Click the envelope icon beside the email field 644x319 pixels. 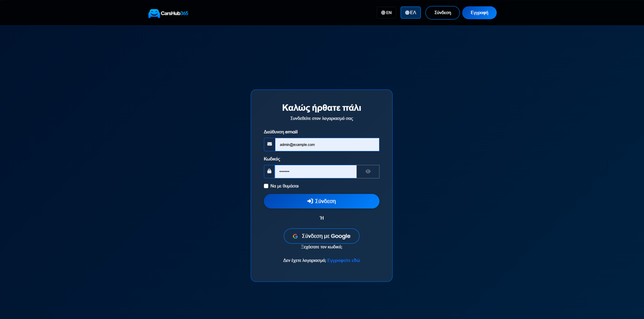coord(270,144)
